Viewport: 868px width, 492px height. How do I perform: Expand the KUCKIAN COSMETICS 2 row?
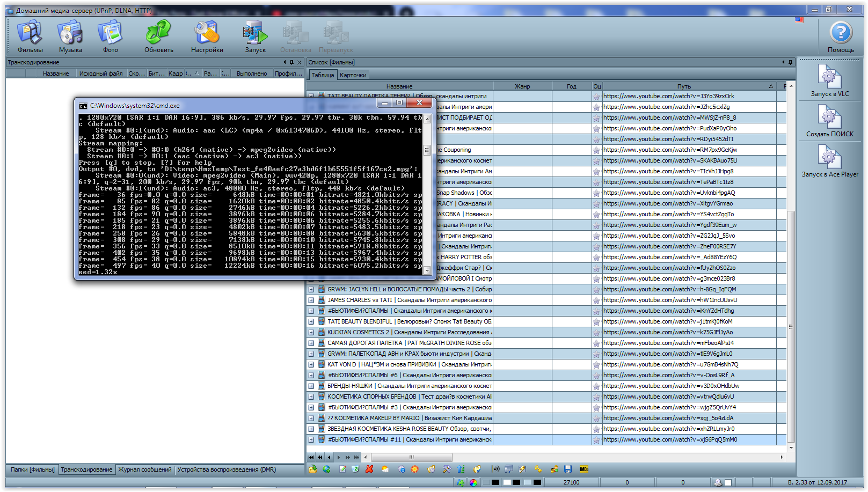click(311, 333)
